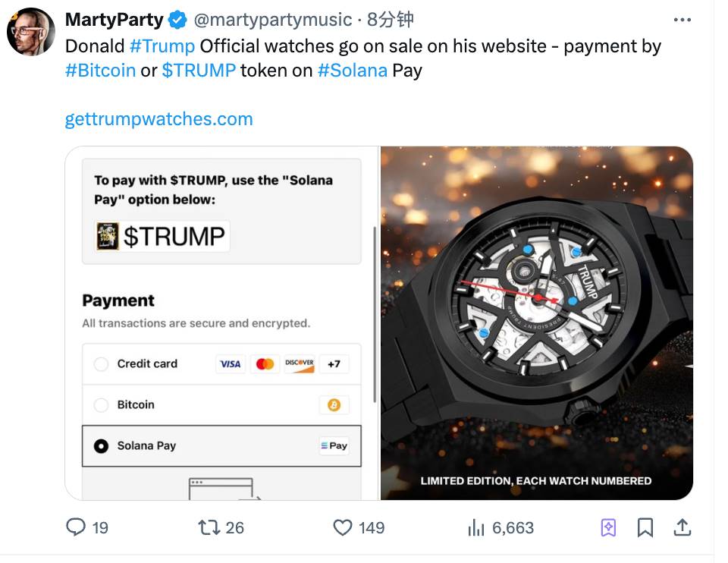Select Bitcoin as payment method

[x=101, y=405]
